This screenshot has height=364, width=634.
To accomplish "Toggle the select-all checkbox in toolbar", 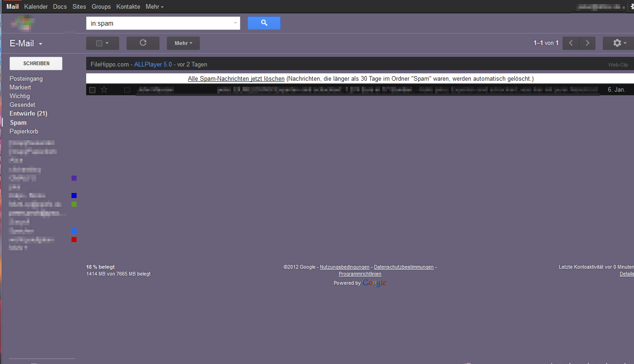I will coord(99,43).
